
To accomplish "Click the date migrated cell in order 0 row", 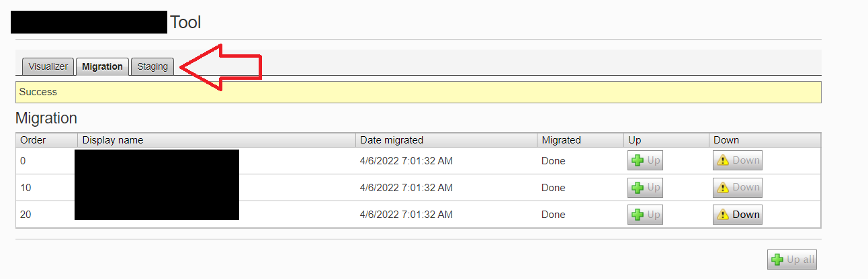I will (x=406, y=161).
